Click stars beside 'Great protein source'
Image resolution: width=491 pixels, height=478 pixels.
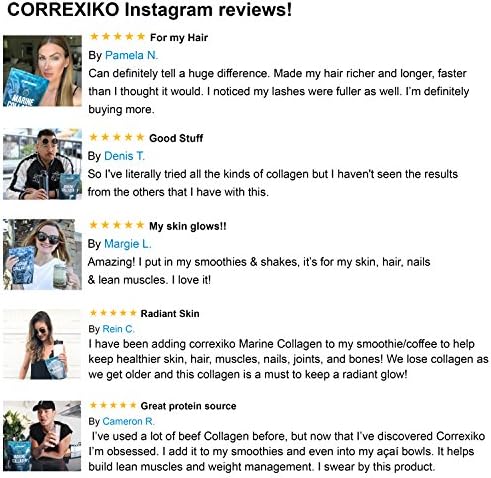click(x=113, y=405)
